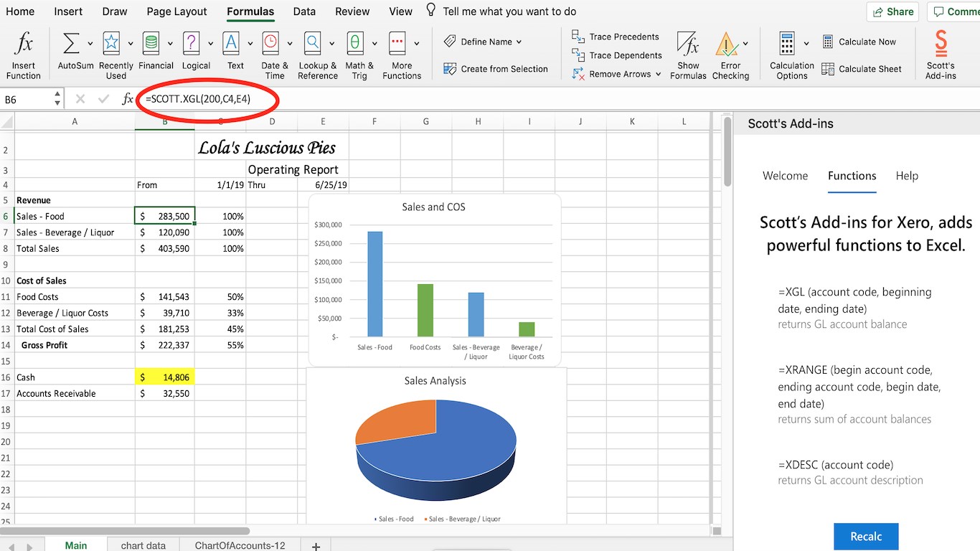
Task: Open the ChartOfAccounts-12 sheet tab
Action: (240, 545)
